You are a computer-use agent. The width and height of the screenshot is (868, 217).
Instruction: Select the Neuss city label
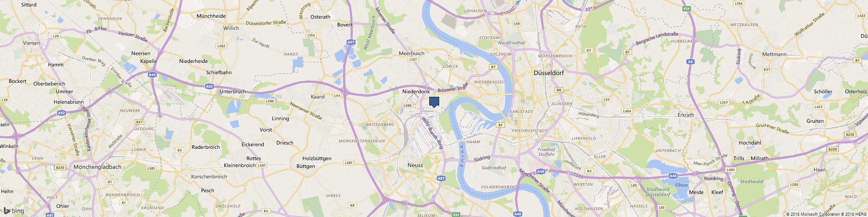pyautogui.click(x=415, y=165)
